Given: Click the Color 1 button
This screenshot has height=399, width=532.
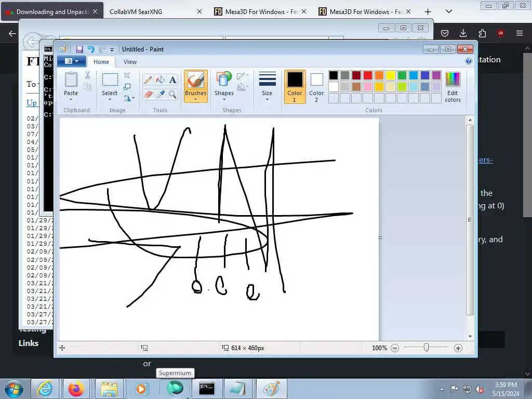Looking at the screenshot, I should [295, 87].
